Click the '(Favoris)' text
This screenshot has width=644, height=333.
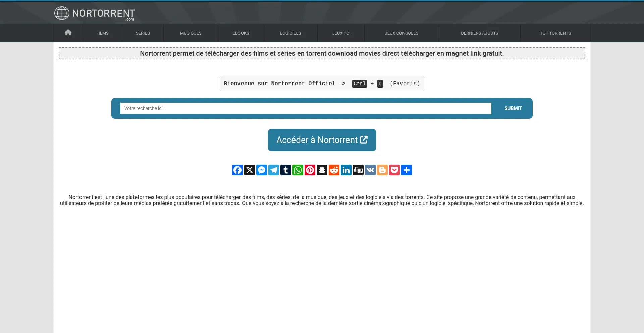coord(405,84)
